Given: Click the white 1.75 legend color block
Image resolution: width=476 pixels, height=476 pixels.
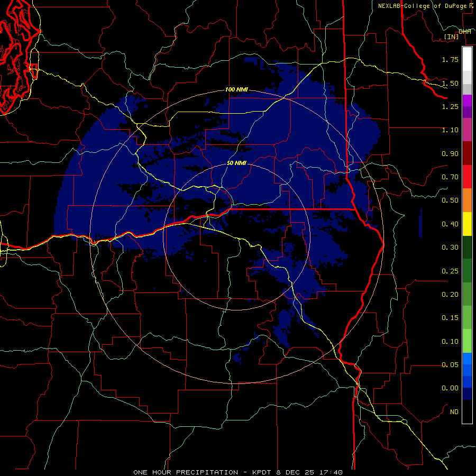Looking at the screenshot, I should coord(467,59).
